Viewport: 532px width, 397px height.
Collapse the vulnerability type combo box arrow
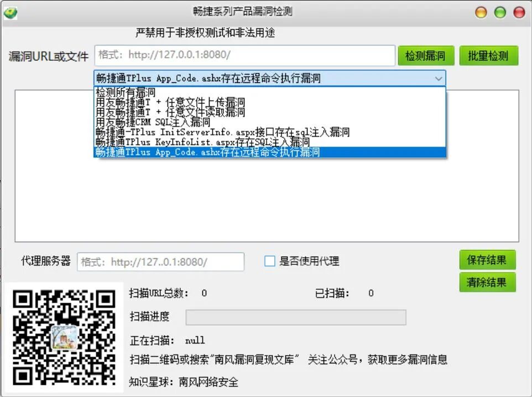click(439, 79)
